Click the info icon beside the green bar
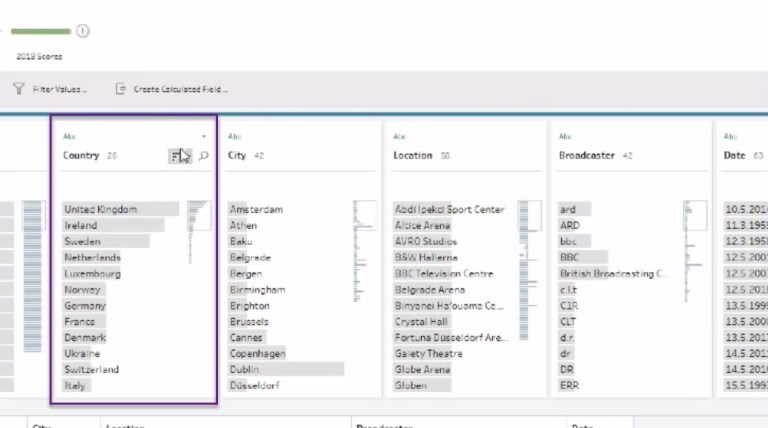Image resolution: width=768 pixels, height=428 pixels. 83,31
